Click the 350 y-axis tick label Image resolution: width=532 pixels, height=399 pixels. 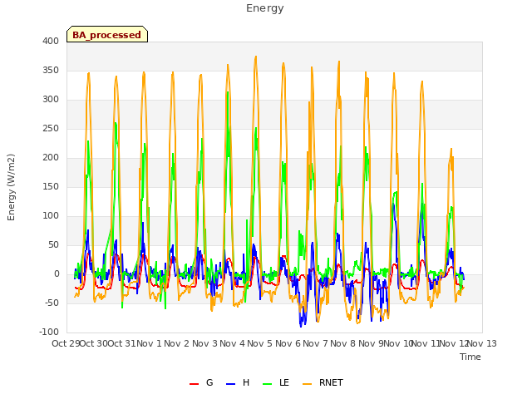pyautogui.click(x=51, y=70)
